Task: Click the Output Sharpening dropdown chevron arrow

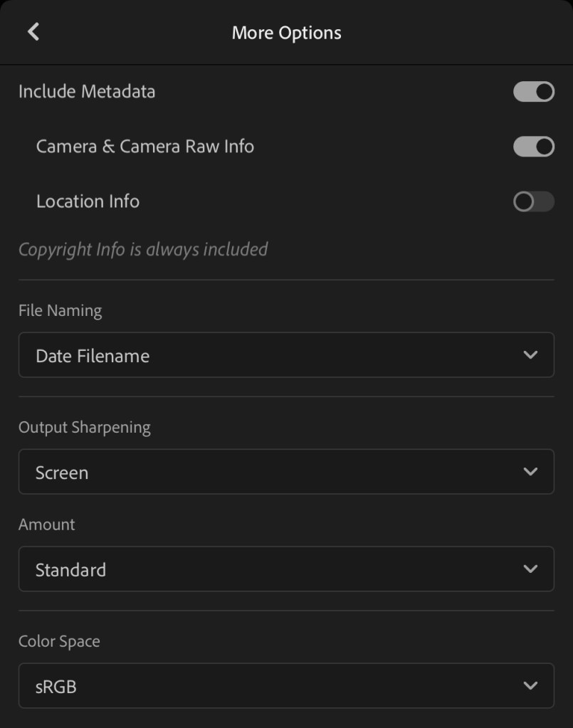Action: pyautogui.click(x=530, y=471)
